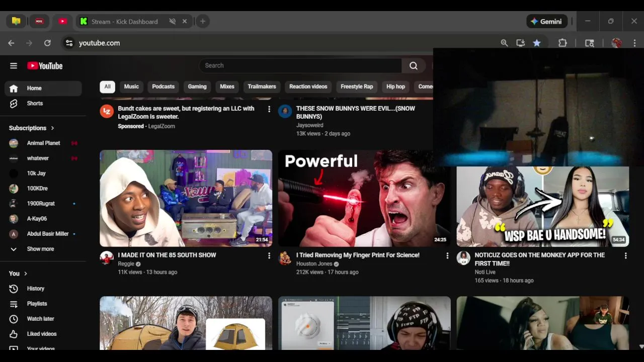Expand Subscriptions section chevron
This screenshot has height=362, width=644.
point(52,128)
